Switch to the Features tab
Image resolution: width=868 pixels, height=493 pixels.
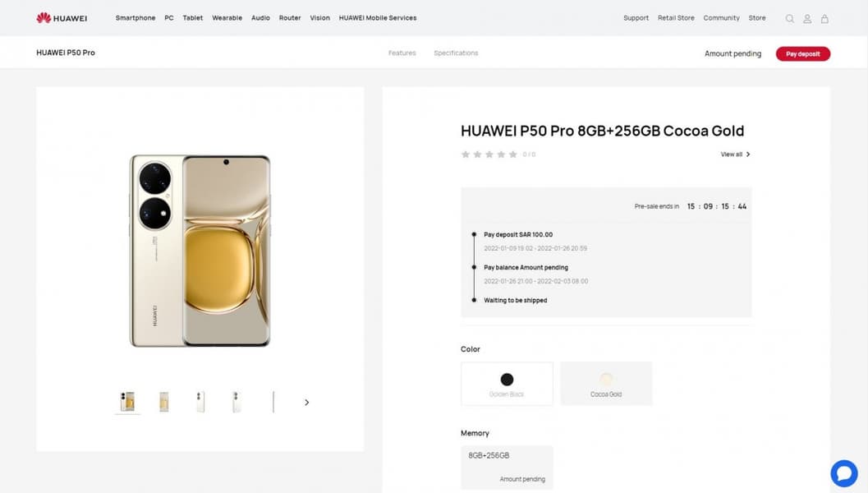point(402,53)
